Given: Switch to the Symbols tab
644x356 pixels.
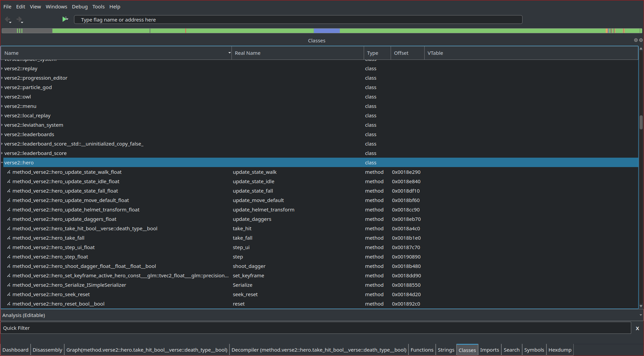Looking at the screenshot, I should pyautogui.click(x=534, y=350).
